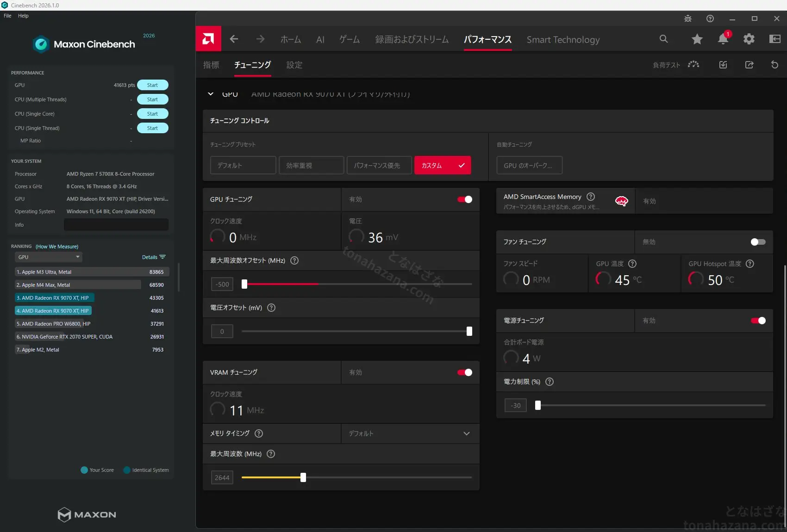Viewport: 787px width, 532px height.
Task: Open the File menu
Action: point(7,16)
